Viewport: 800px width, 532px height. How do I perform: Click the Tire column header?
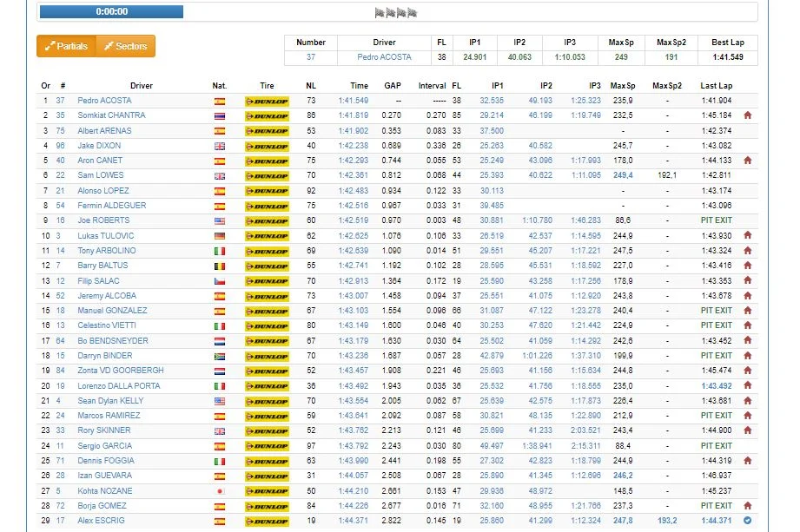267,86
